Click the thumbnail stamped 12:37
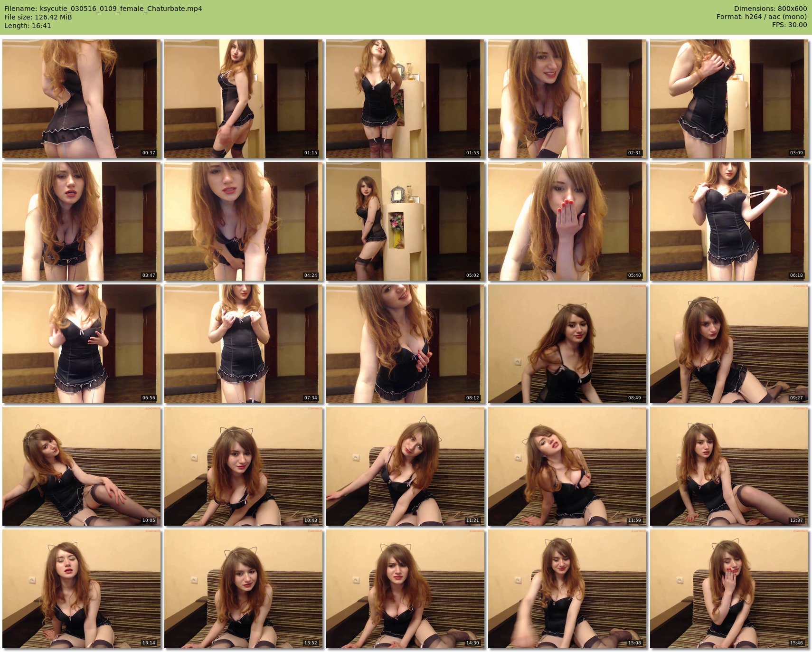Viewport: 812px width, 652px height. coord(729,466)
